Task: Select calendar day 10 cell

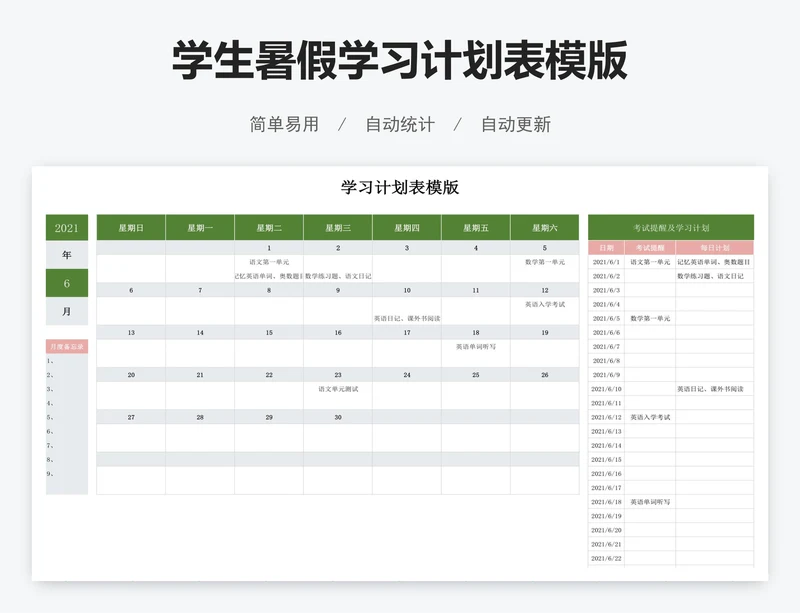Action: (407, 290)
